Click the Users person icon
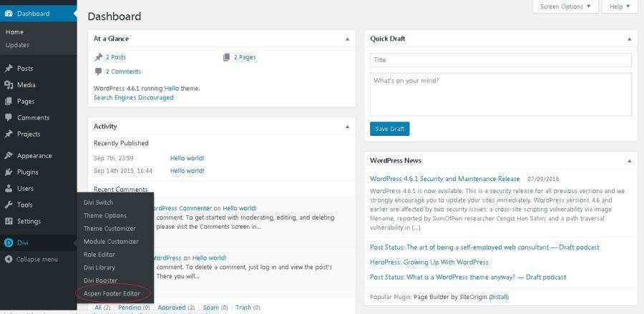The height and width of the screenshot is (314, 644). pyautogui.click(x=9, y=189)
